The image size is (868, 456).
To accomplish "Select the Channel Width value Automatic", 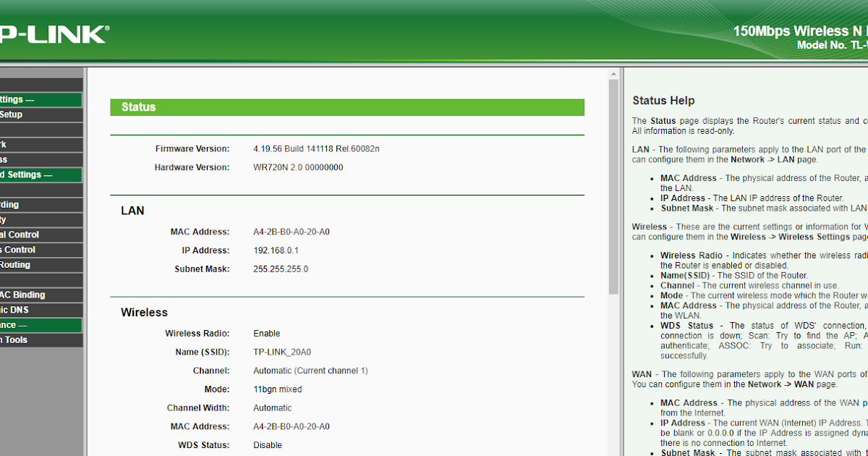I will click(273, 408).
